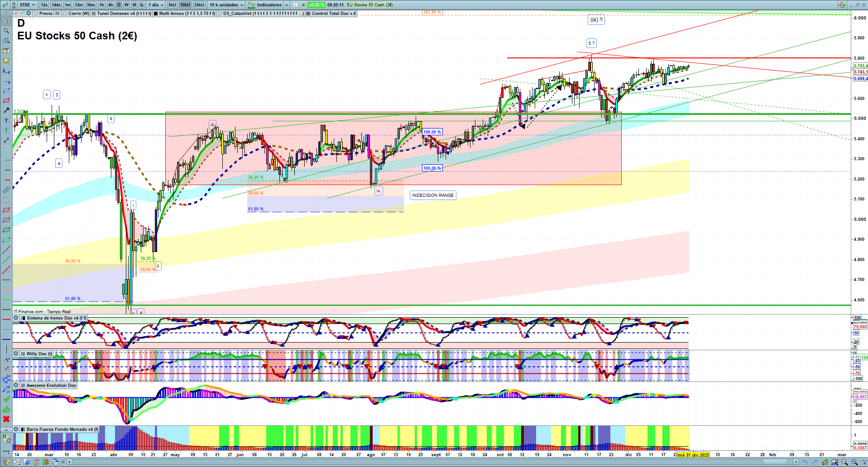Open the '10 k unidades' dropdown
The height and width of the screenshot is (467, 868).
226,5
